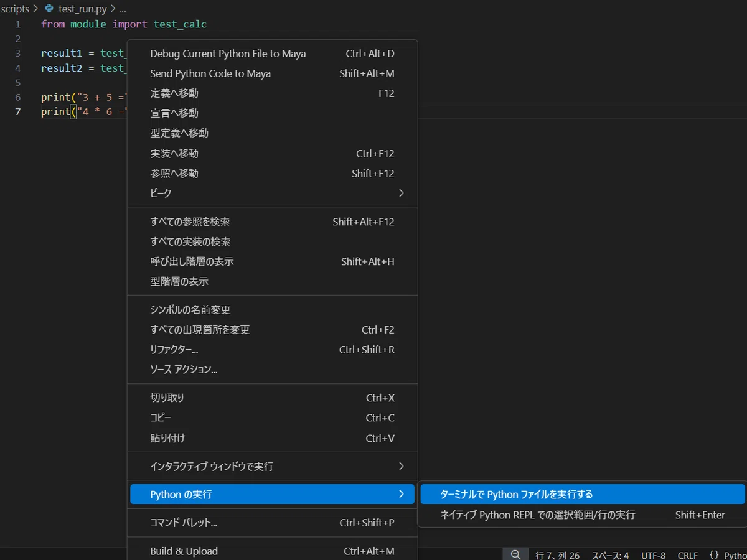Change indentation via スペース: 4
Screen dimensions: 747x560
[610, 556]
